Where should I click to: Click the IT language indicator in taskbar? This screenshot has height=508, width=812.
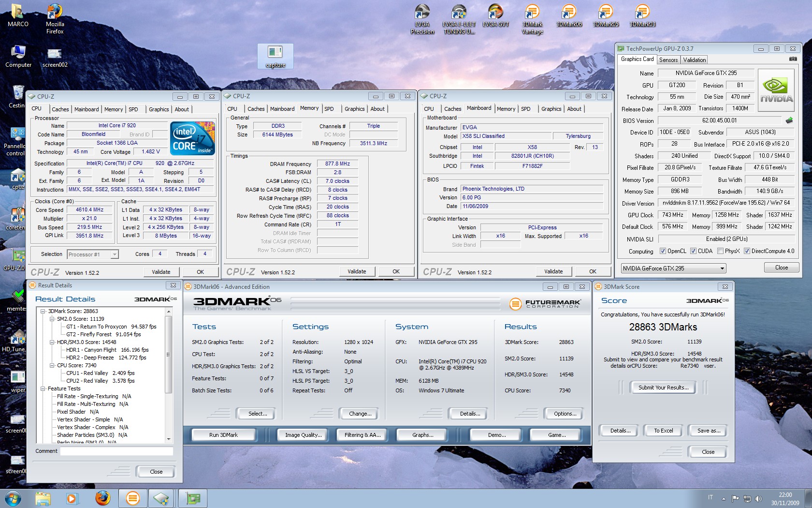pos(710,497)
